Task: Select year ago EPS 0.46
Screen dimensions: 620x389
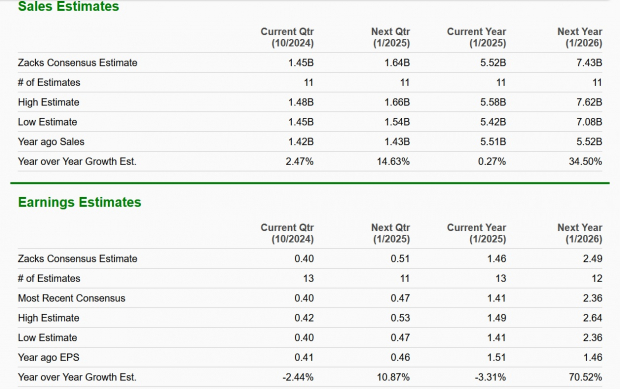Action: pos(400,357)
